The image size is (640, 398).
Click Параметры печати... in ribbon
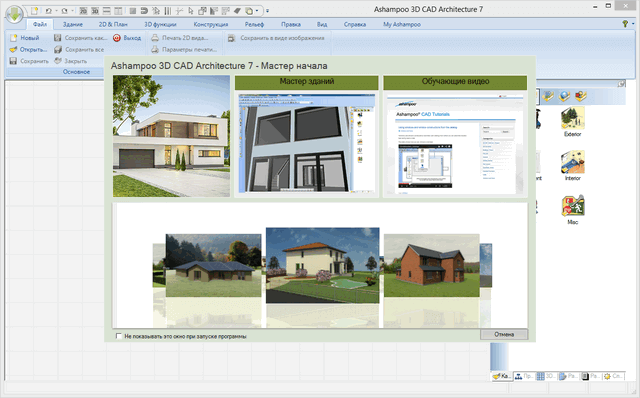click(x=184, y=49)
